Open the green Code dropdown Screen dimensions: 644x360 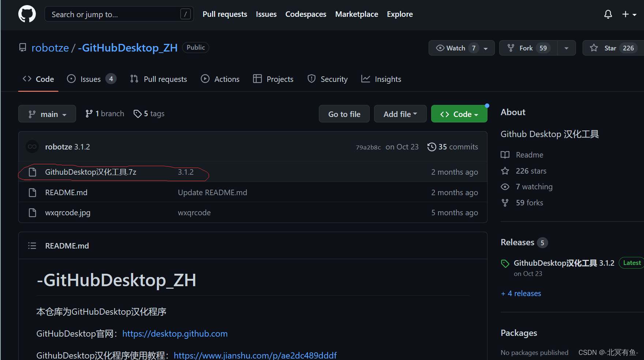click(x=459, y=114)
